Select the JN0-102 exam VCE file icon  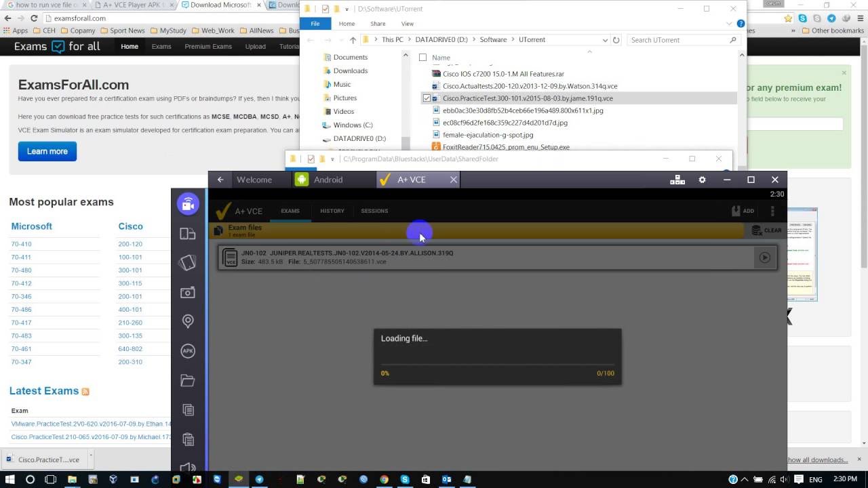[230, 258]
